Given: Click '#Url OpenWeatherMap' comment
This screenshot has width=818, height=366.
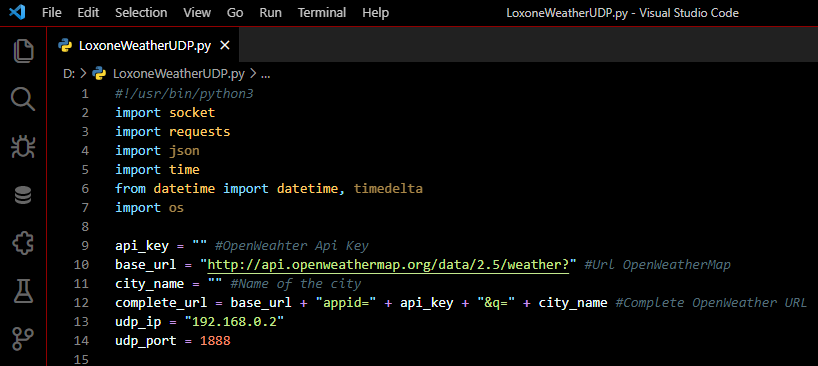Looking at the screenshot, I should [x=657, y=264].
